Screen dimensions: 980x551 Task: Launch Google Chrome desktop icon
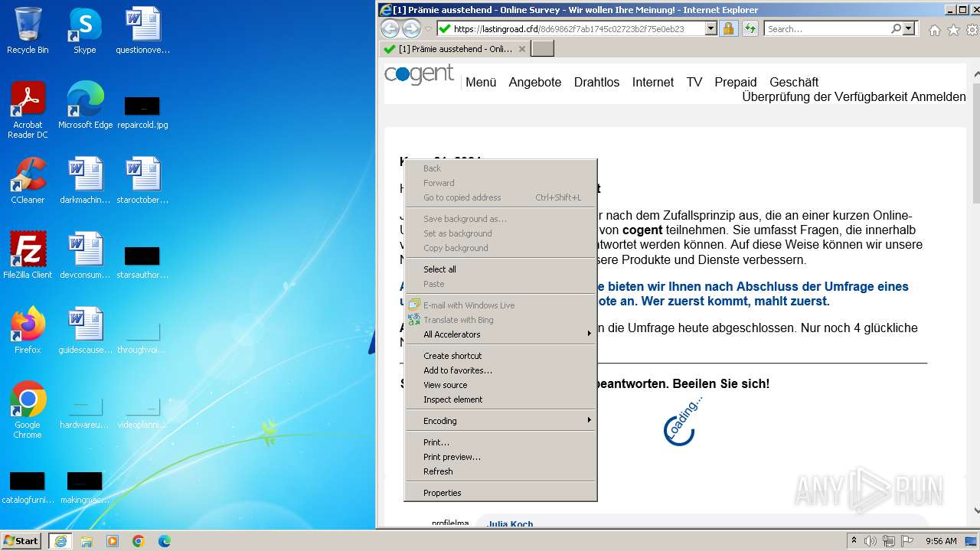[28, 410]
